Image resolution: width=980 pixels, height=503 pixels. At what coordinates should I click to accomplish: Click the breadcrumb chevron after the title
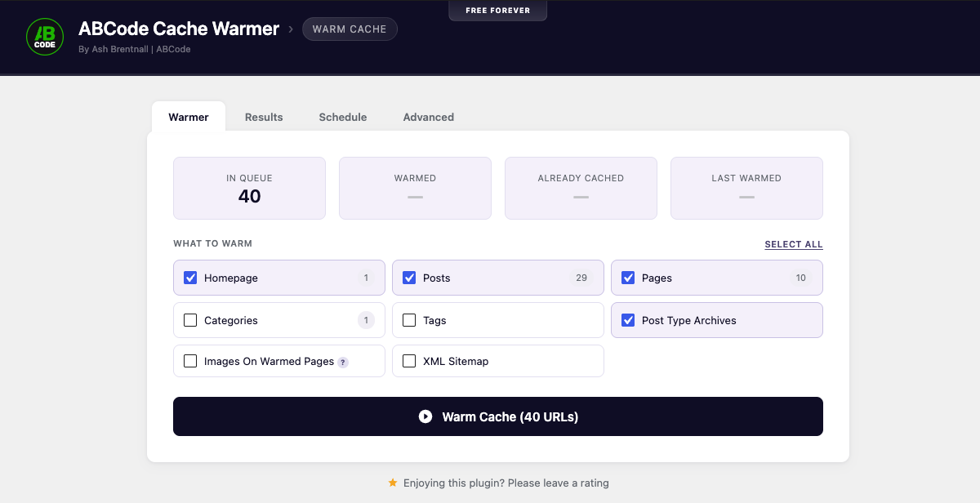(x=290, y=29)
